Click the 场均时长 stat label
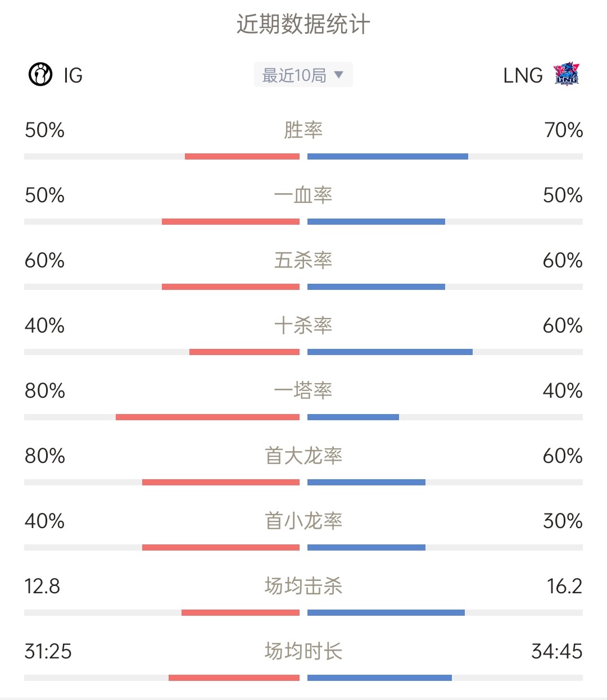 (x=303, y=651)
